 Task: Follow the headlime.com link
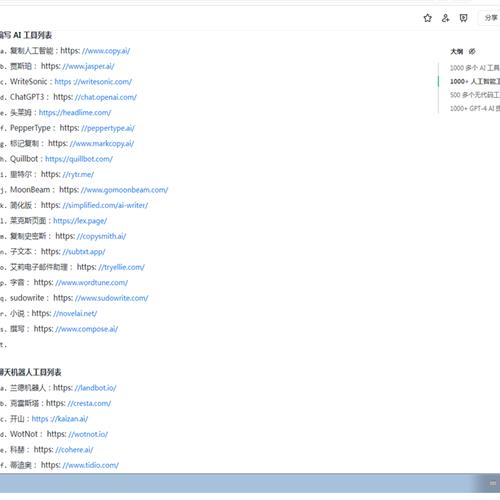pyautogui.click(x=75, y=113)
